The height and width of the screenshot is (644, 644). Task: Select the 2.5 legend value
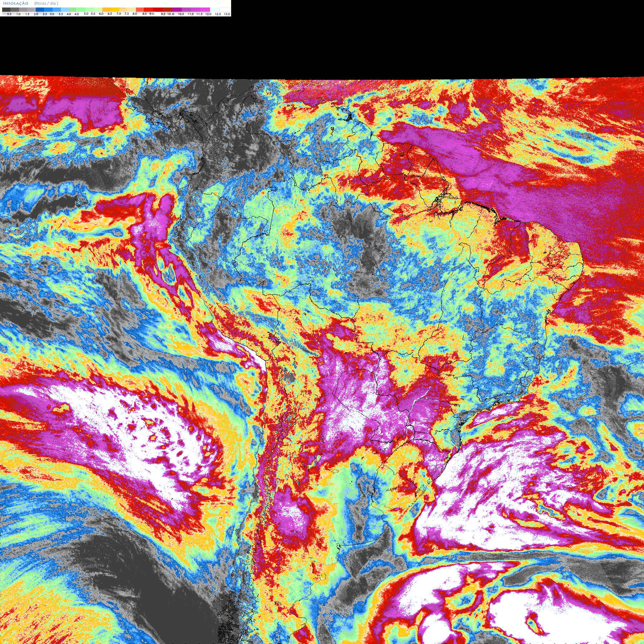45,14
